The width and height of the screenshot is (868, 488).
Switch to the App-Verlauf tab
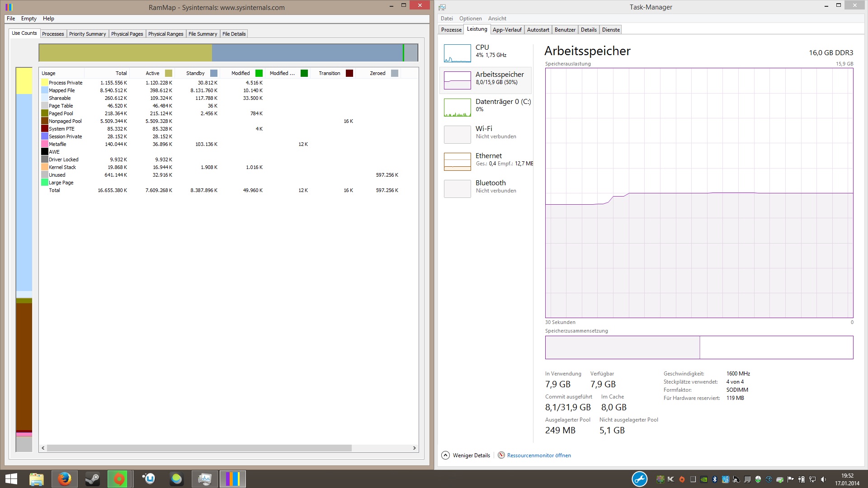pyautogui.click(x=507, y=30)
